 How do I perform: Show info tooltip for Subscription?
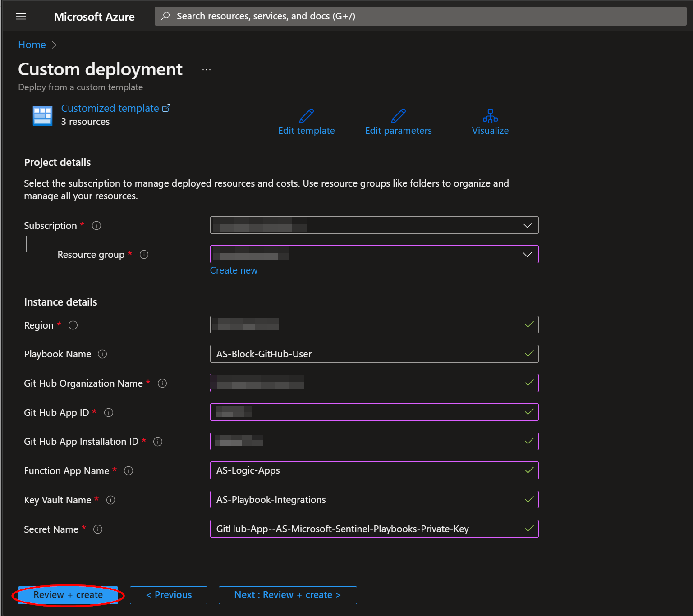click(x=96, y=225)
